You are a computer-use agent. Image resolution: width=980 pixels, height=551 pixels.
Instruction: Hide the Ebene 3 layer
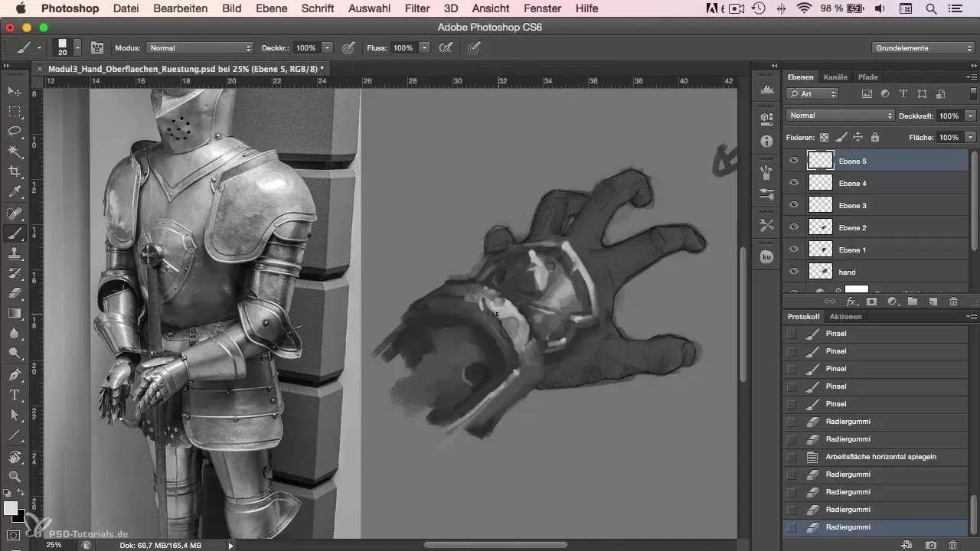(794, 205)
